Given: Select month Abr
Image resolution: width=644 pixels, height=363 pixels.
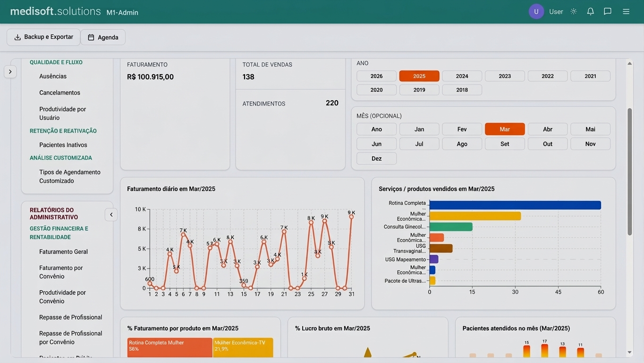Looking at the screenshot, I should (x=548, y=129).
